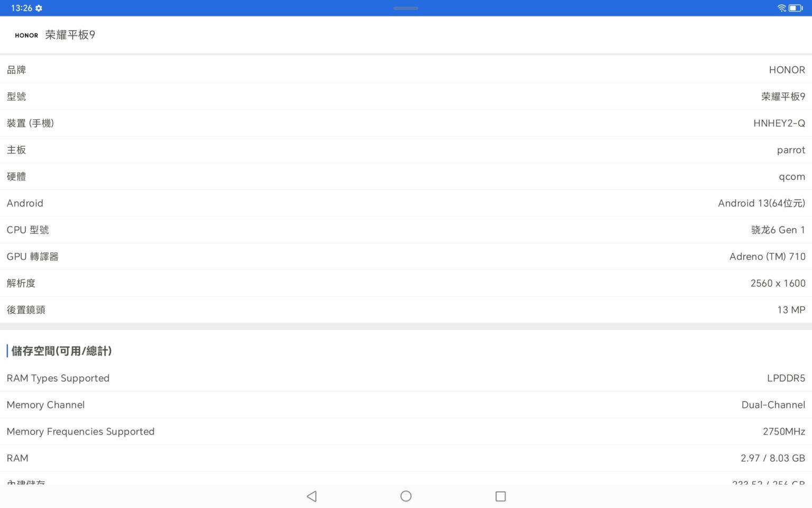Screen dimensions: 812x508
Task: Open recent apps square button
Action: point(500,496)
